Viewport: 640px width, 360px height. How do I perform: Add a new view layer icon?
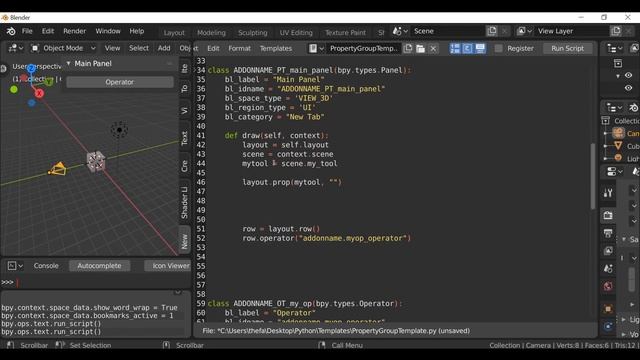pos(616,31)
